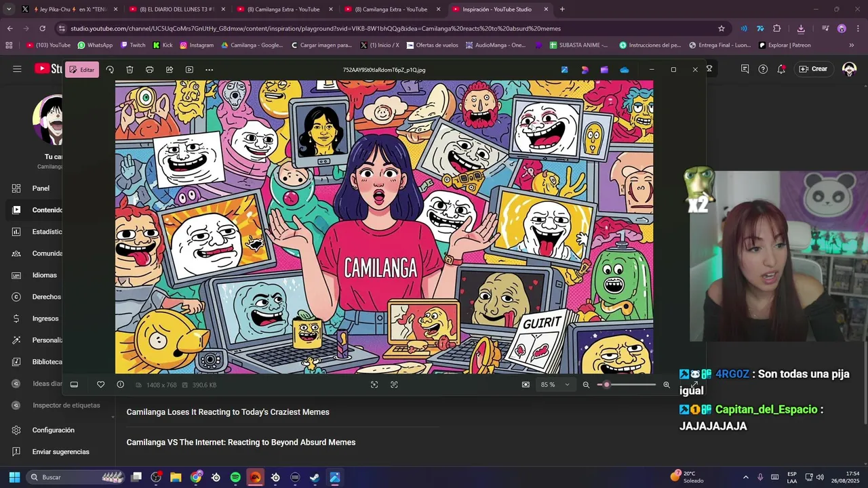Switch to the Jey Pika-Chu X tab

[70, 9]
